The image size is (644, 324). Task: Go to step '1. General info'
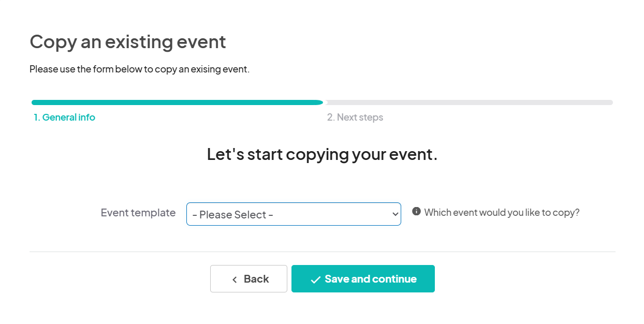65,117
